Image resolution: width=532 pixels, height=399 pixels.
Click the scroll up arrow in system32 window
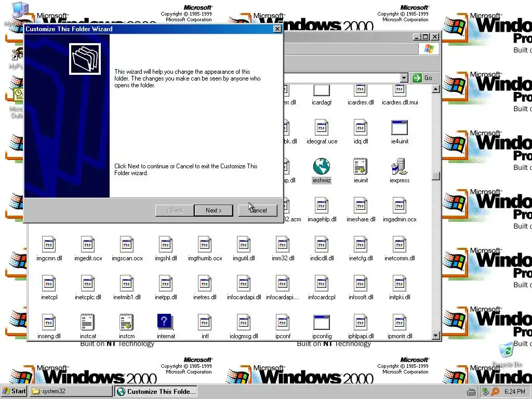click(x=436, y=89)
